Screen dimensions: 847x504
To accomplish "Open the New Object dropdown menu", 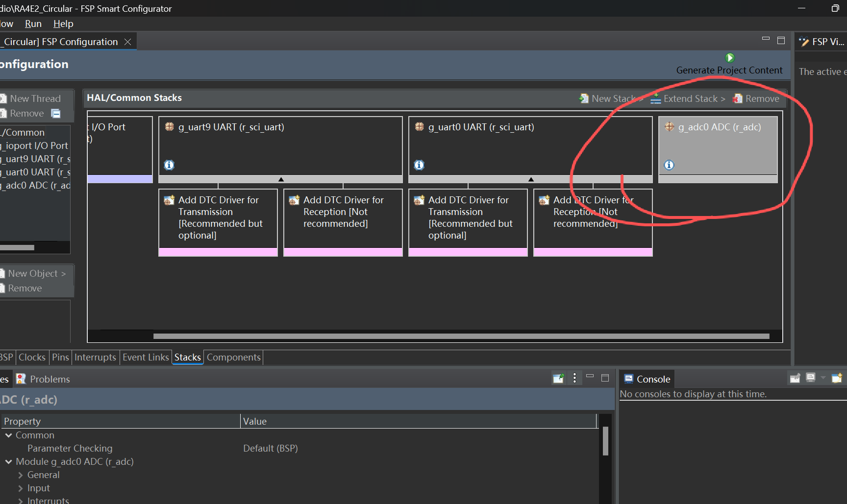I will coord(33,273).
